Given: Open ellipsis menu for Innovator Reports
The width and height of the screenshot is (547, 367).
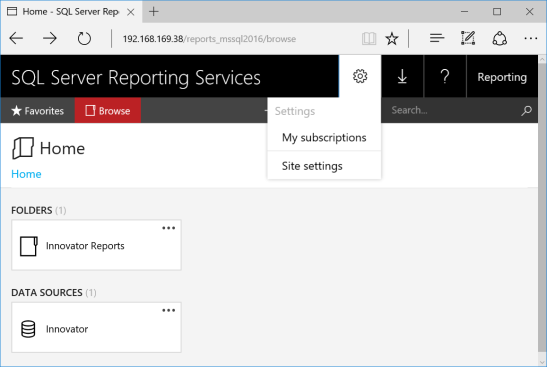Looking at the screenshot, I should point(168,228).
